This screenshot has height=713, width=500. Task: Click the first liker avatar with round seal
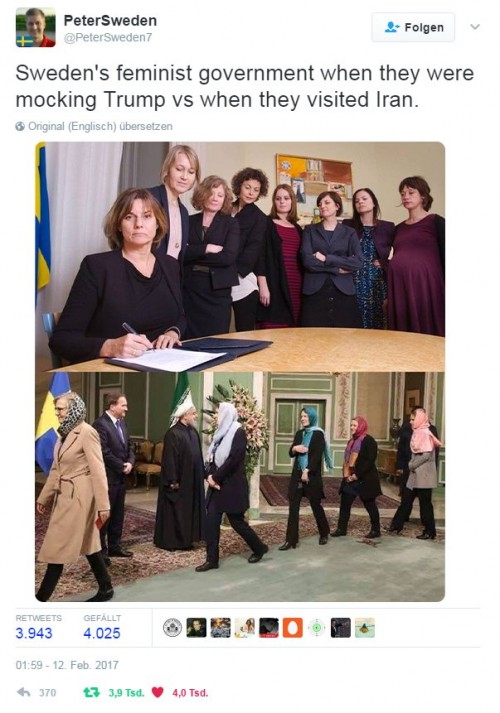pos(172,628)
